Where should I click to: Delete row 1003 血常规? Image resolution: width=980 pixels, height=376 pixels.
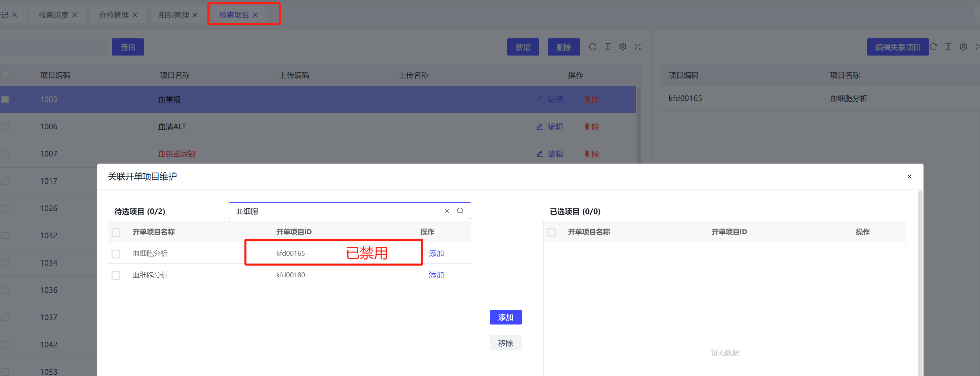[592, 99]
